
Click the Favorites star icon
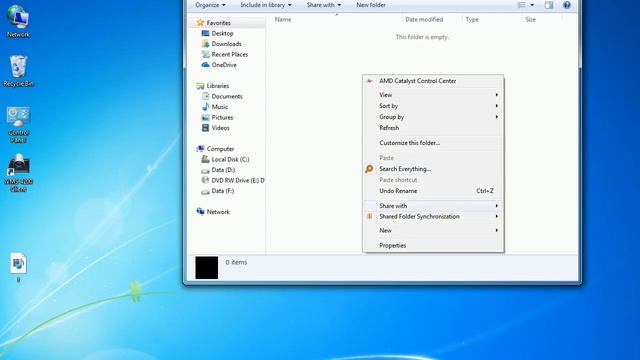[200, 23]
